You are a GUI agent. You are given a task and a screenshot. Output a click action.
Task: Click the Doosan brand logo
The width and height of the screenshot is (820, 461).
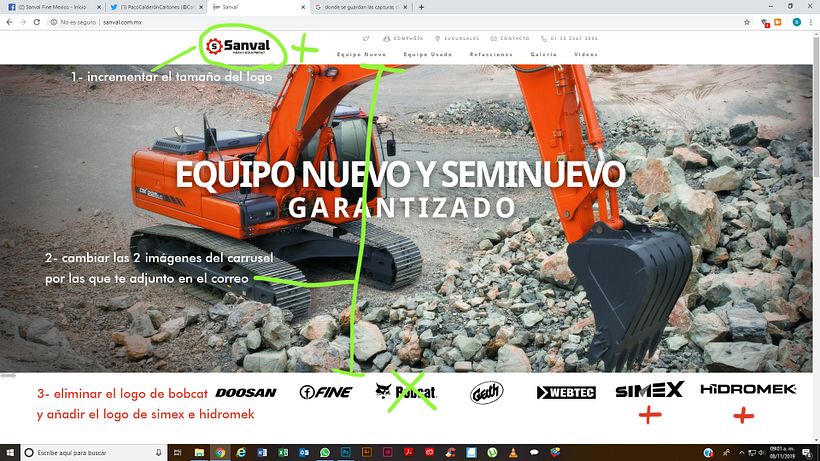pos(246,392)
